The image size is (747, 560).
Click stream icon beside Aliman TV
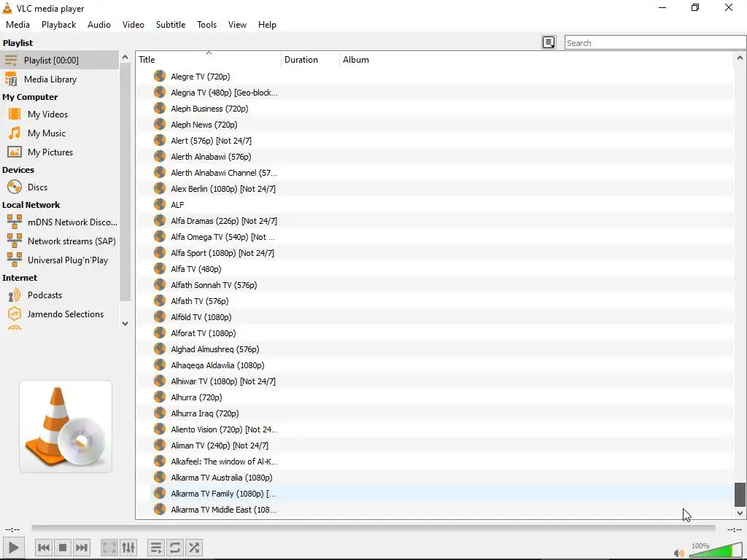click(160, 446)
